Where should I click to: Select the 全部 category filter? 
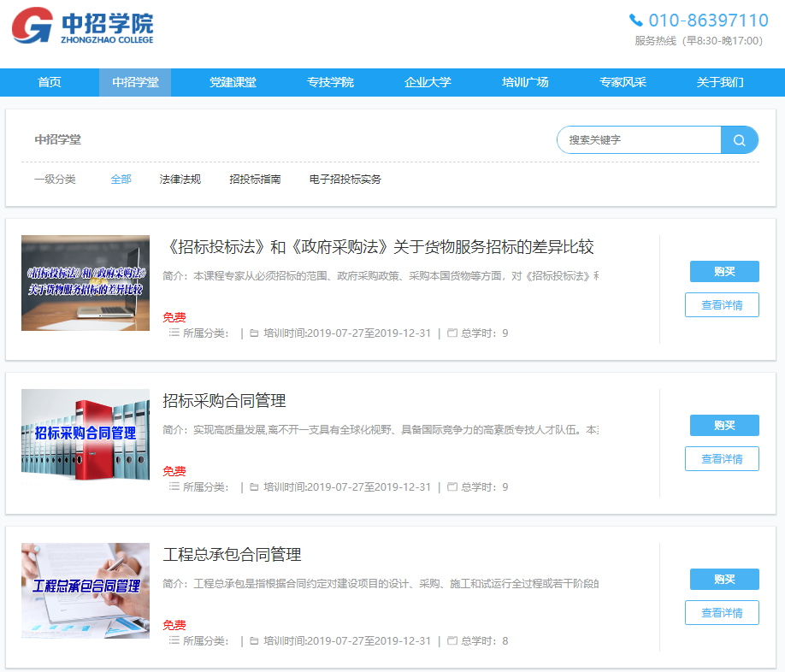click(x=121, y=180)
